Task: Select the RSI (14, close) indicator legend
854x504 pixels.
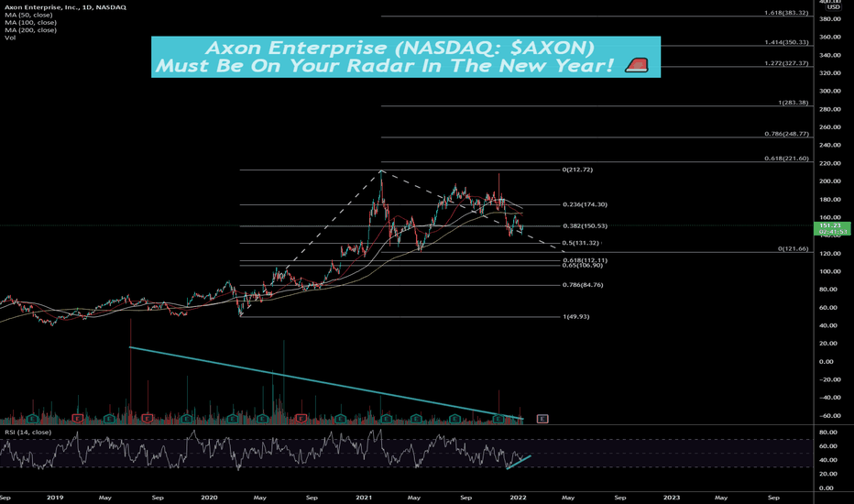Action: tap(27, 433)
